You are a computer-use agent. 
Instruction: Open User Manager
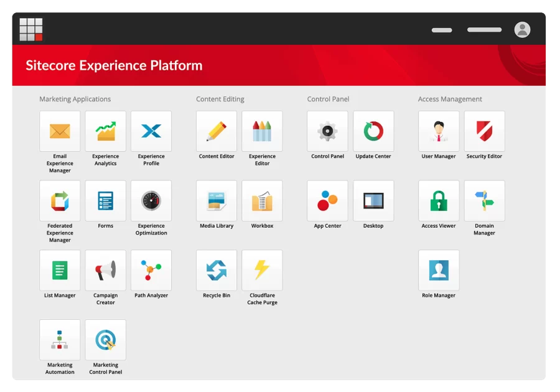point(439,131)
